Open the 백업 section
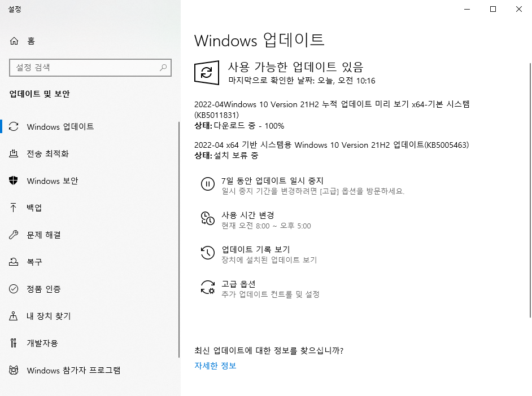The image size is (532, 396). click(89, 208)
